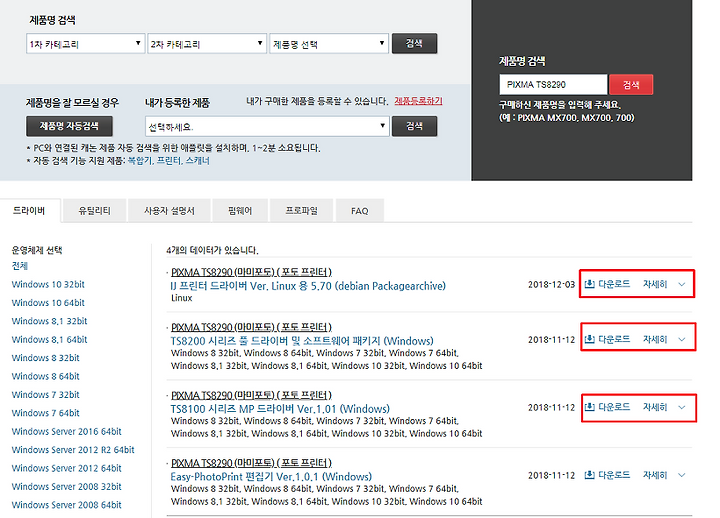The height and width of the screenshot is (518, 720).
Task: Filter by Windows Server 2016 64bit
Action: click(67, 431)
